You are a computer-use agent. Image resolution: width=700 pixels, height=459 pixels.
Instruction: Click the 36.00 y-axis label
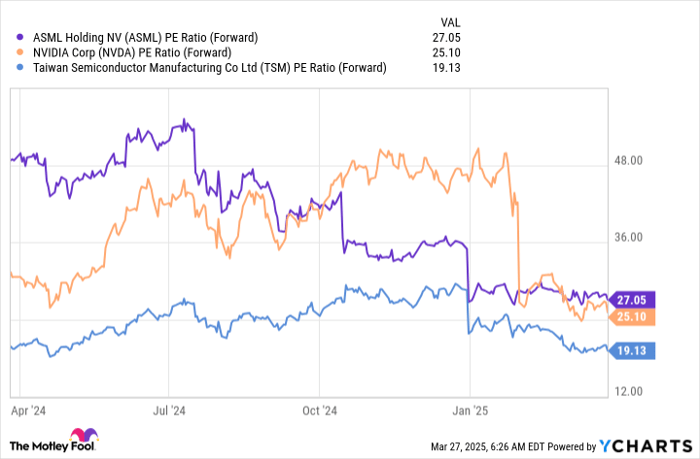pyautogui.click(x=633, y=238)
